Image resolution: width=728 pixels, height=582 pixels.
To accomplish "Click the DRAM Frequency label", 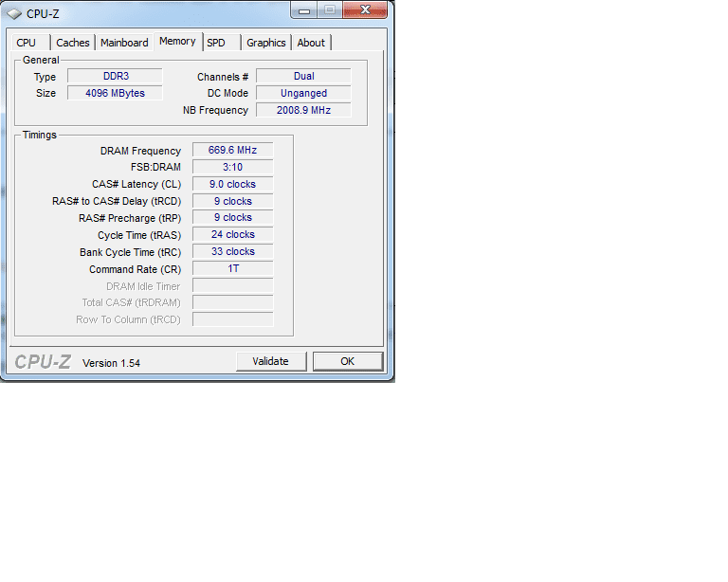I will click(140, 152).
